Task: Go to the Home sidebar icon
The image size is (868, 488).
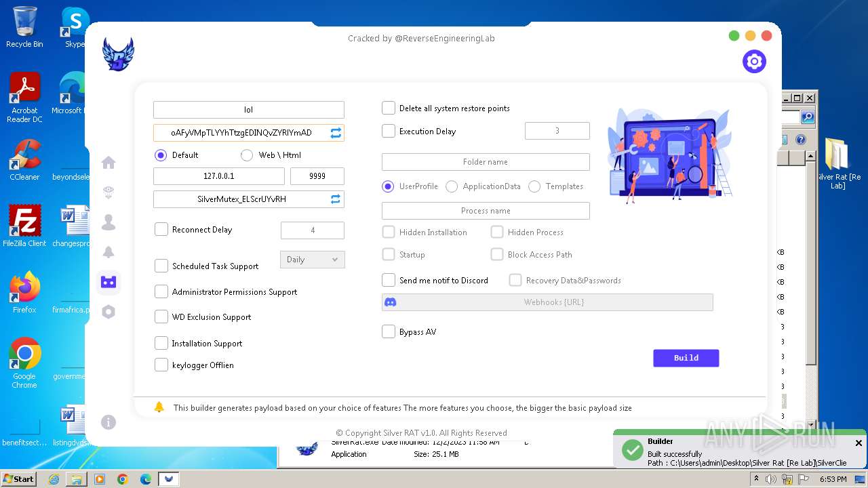Action: point(108,163)
